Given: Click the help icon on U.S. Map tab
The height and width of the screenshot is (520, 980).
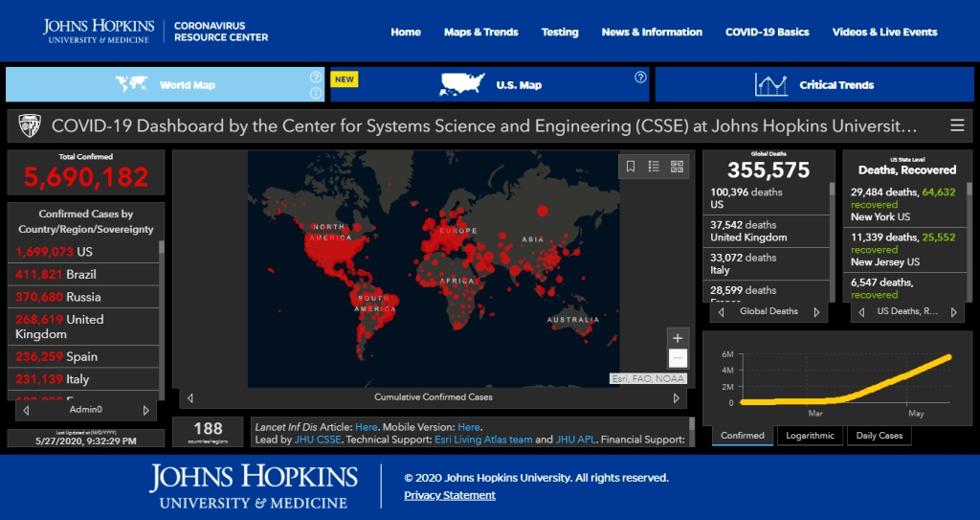Looking at the screenshot, I should [640, 78].
